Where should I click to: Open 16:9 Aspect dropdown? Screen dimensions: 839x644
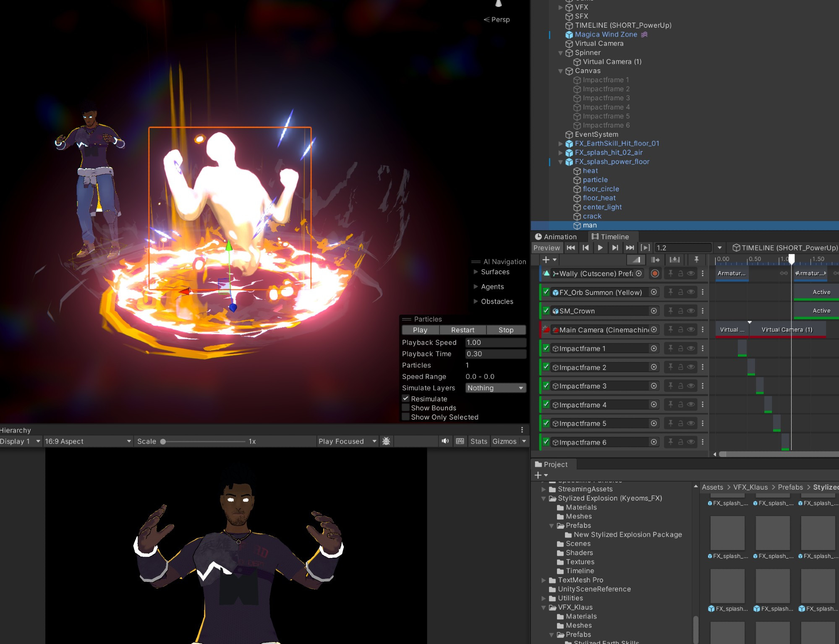(x=88, y=441)
